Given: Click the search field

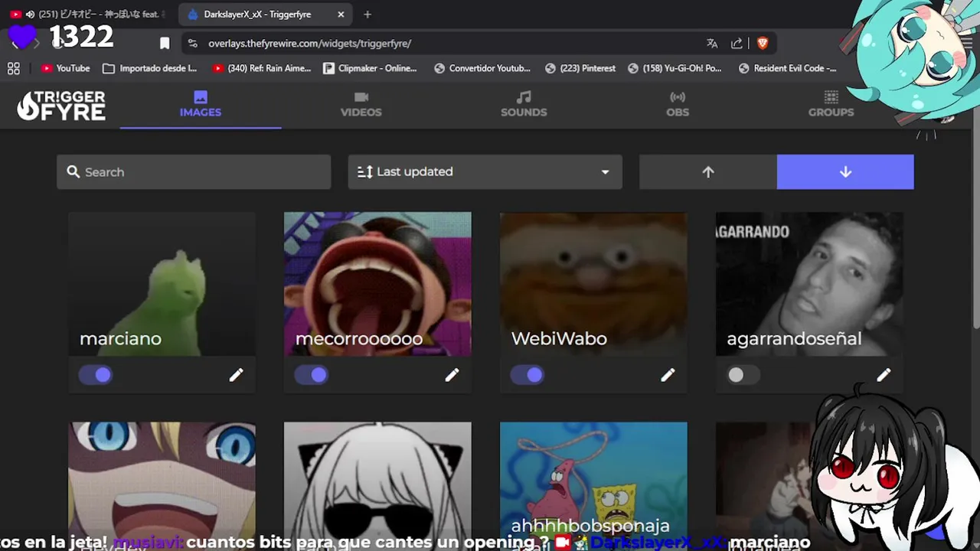Looking at the screenshot, I should tap(194, 172).
